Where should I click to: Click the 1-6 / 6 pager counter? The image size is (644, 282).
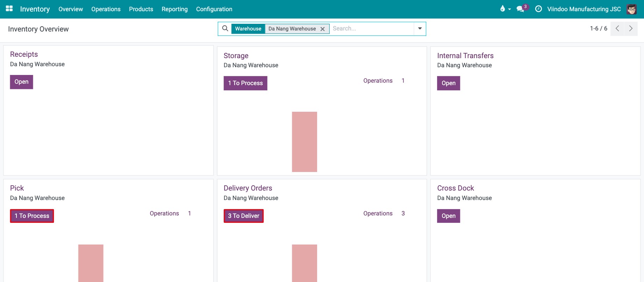click(x=598, y=28)
